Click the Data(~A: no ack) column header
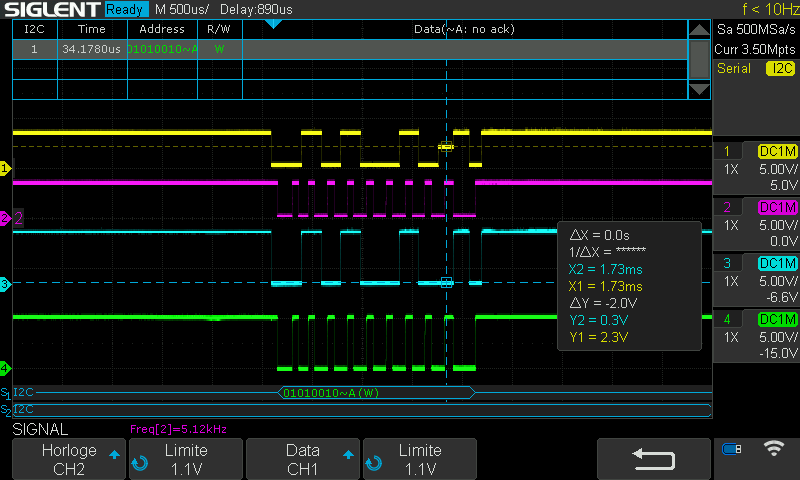Viewport: 800px width, 480px height. tap(464, 29)
